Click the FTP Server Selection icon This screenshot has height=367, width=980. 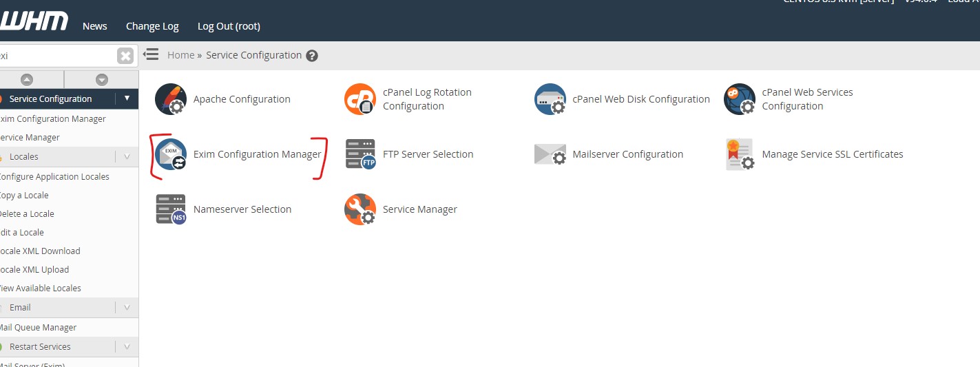click(360, 154)
